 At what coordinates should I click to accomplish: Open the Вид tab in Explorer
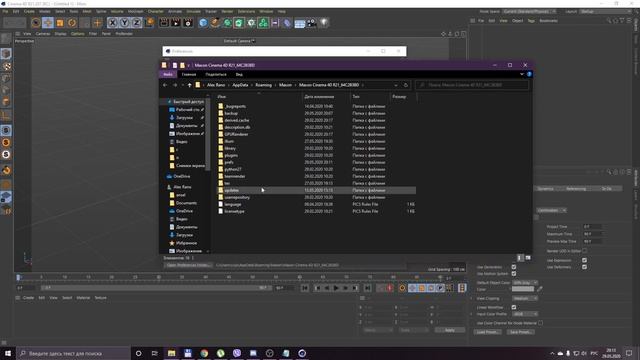(239, 74)
